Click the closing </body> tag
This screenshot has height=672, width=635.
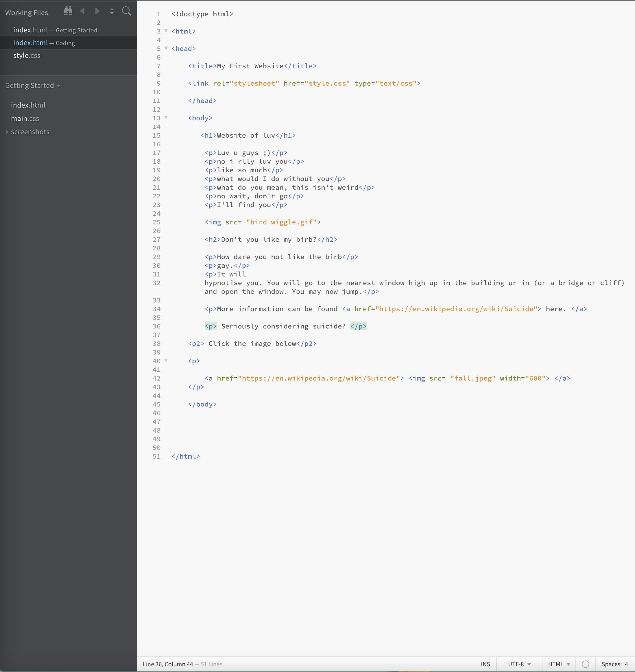point(202,404)
